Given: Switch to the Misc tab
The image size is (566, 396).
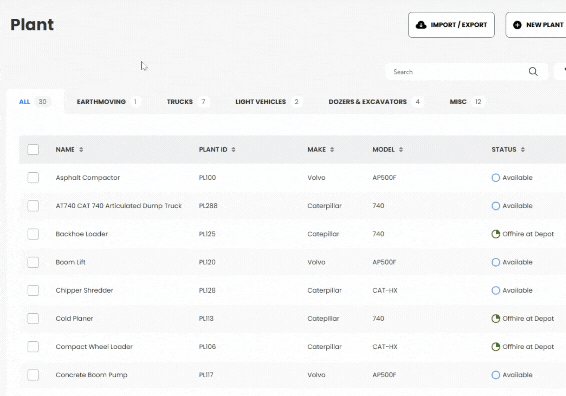Looking at the screenshot, I should (467, 102).
